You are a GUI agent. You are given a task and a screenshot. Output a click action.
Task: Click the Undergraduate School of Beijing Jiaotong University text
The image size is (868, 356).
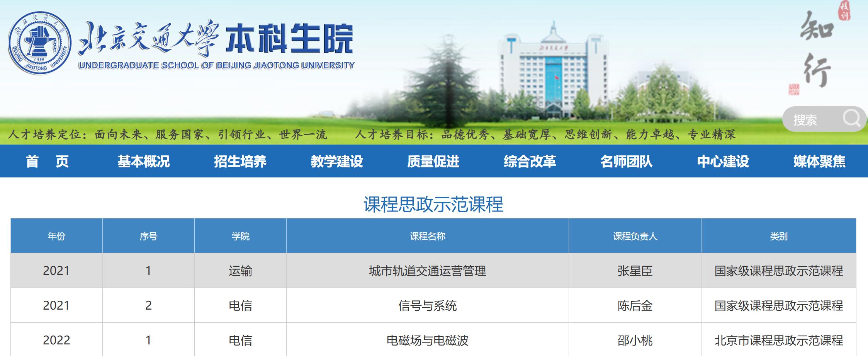click(216, 65)
